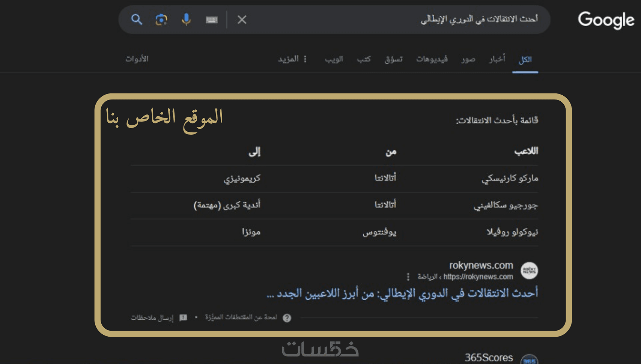Open the فيديوهات (Videos) tab
Image resolution: width=641 pixels, height=364 pixels.
click(432, 59)
